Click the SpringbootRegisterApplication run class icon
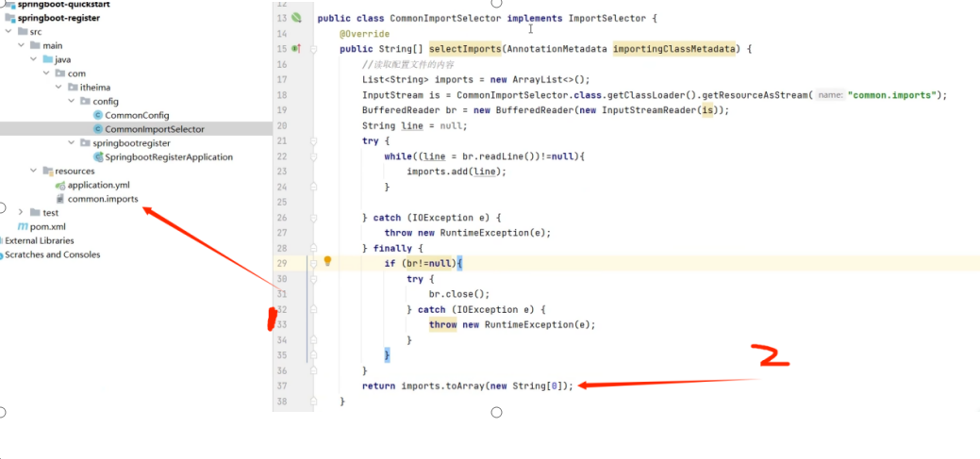Screen dimensions: 980x459 [97, 157]
